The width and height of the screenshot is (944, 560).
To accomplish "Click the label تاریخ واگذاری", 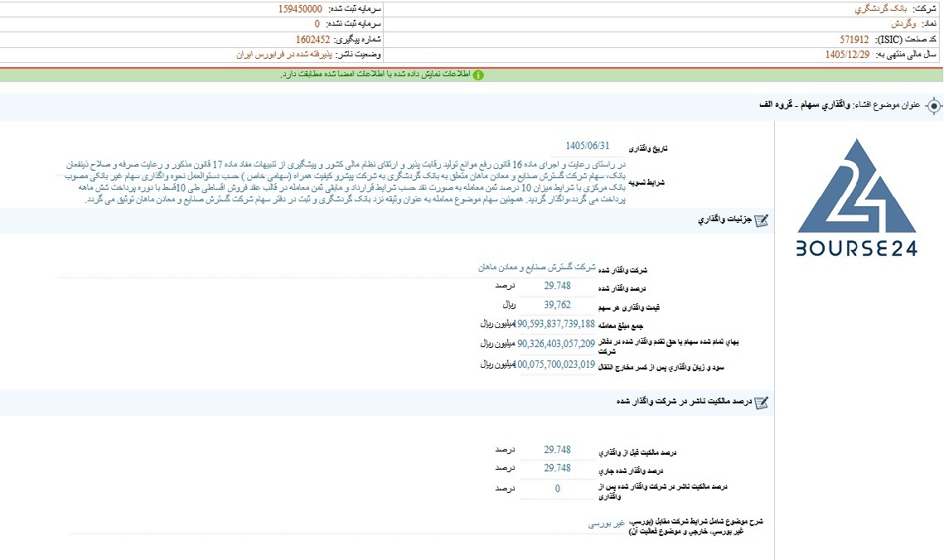I will (648, 148).
